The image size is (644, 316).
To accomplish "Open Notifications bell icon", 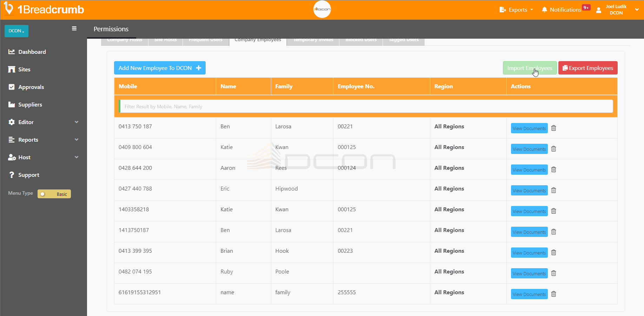I will 544,9.
